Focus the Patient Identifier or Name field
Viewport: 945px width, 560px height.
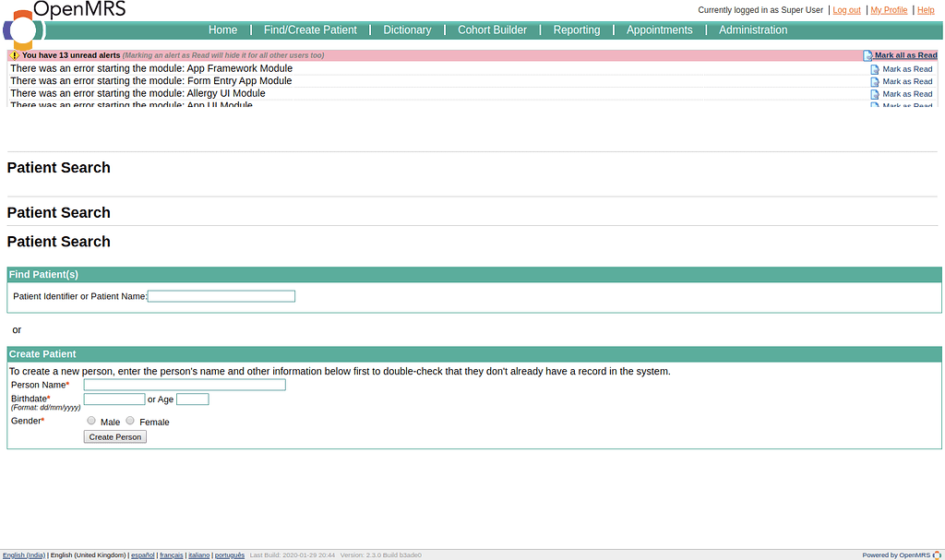point(221,296)
